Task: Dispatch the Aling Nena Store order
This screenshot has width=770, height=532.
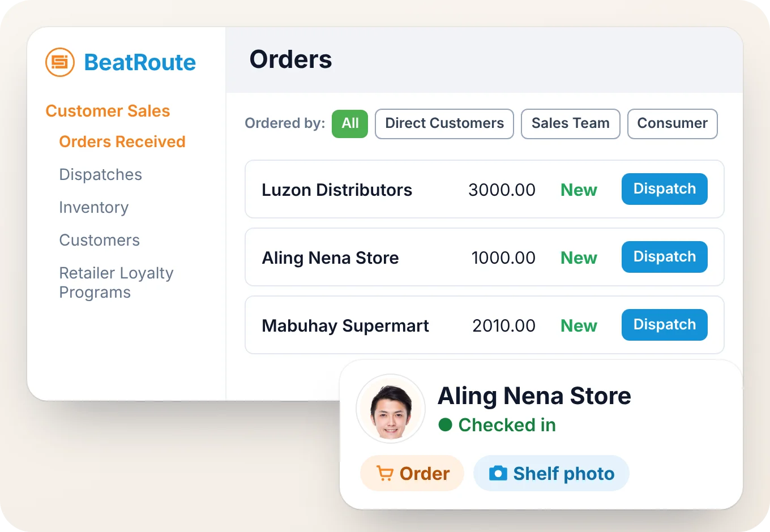Action: [x=665, y=257]
